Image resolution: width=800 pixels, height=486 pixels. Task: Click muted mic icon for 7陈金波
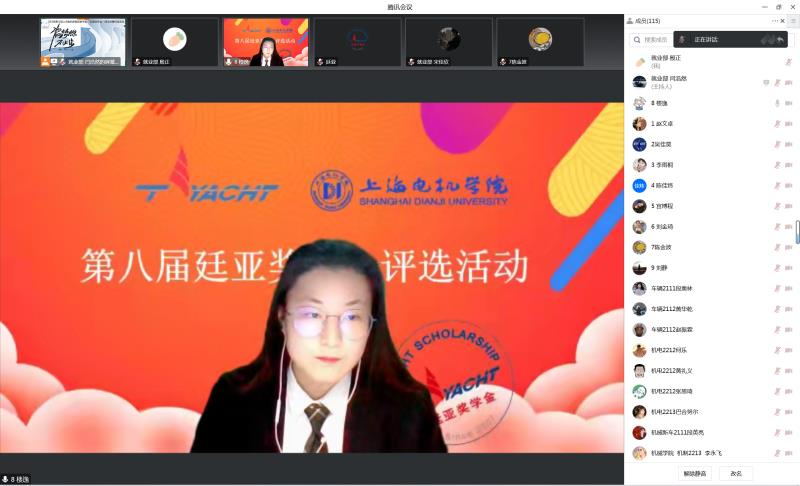click(x=777, y=247)
